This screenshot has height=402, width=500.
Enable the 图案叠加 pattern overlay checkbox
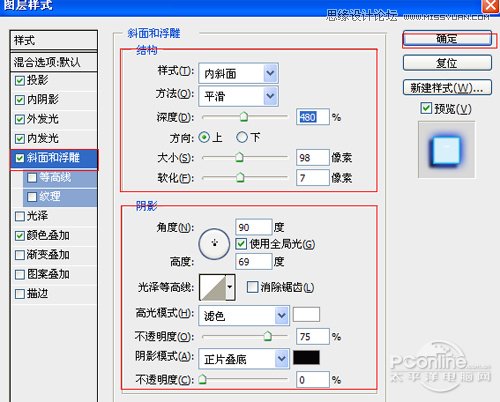point(20,274)
